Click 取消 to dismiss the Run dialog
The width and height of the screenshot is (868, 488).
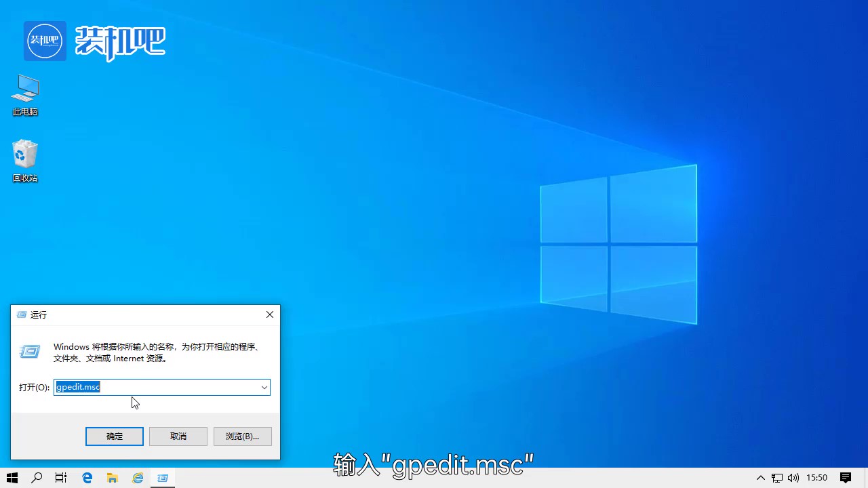click(178, 436)
